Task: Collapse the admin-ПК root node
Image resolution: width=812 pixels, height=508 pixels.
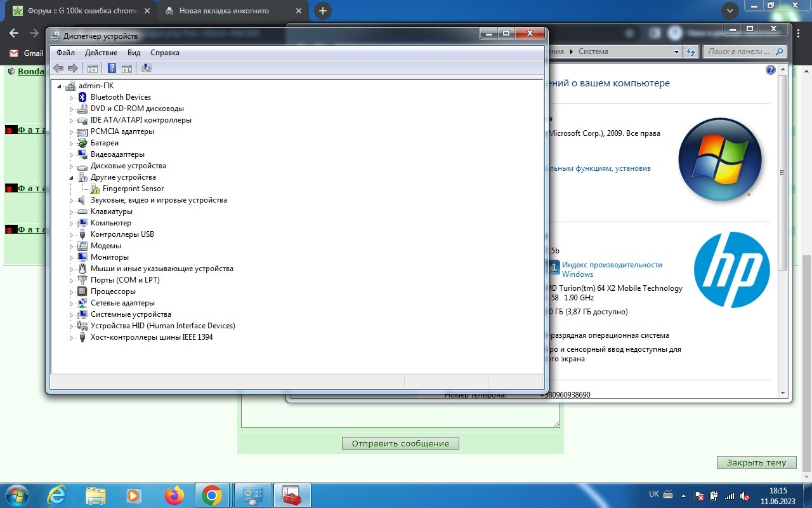Action: click(59, 86)
